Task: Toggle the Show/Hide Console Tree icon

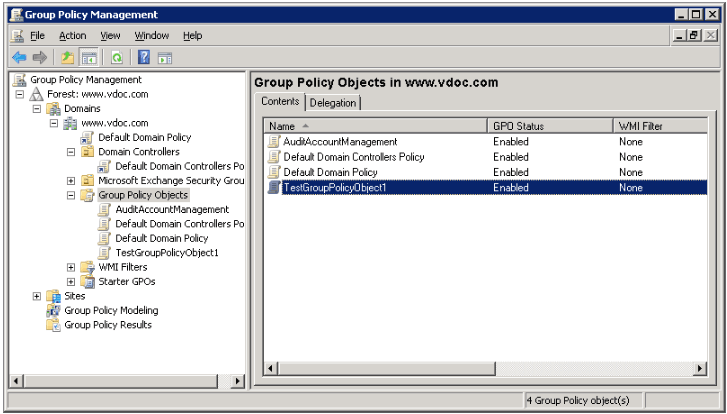Action: point(89,57)
